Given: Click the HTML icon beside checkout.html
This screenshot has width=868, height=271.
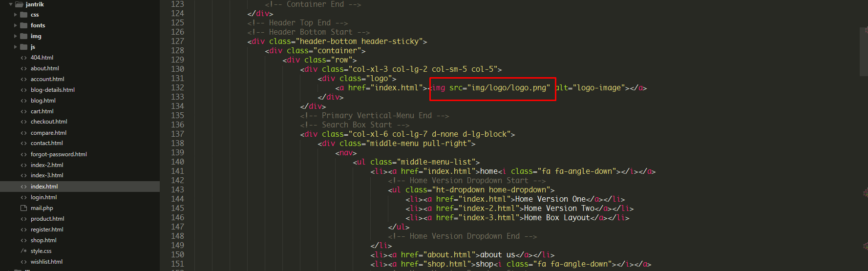Looking at the screenshot, I should click(23, 122).
